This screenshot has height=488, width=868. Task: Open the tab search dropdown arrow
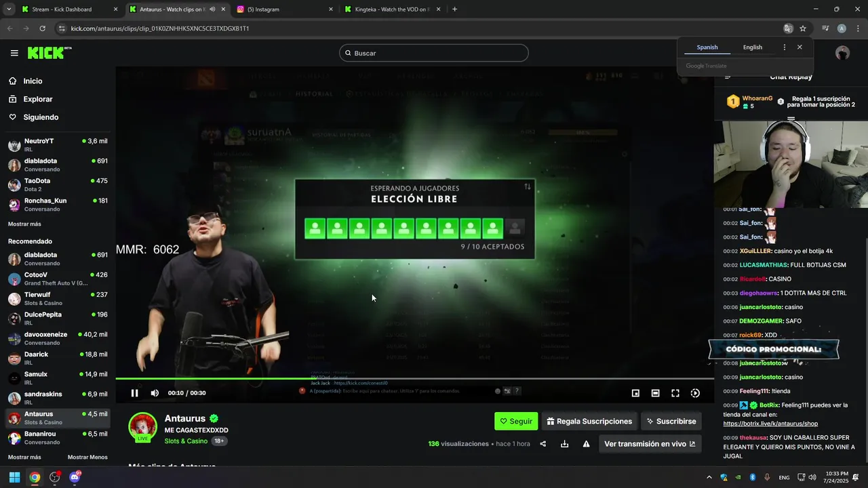pos(9,9)
